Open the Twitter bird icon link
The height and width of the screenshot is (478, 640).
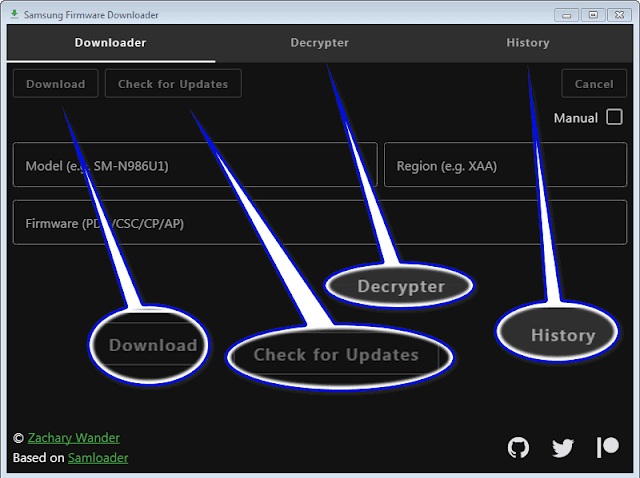(x=563, y=448)
